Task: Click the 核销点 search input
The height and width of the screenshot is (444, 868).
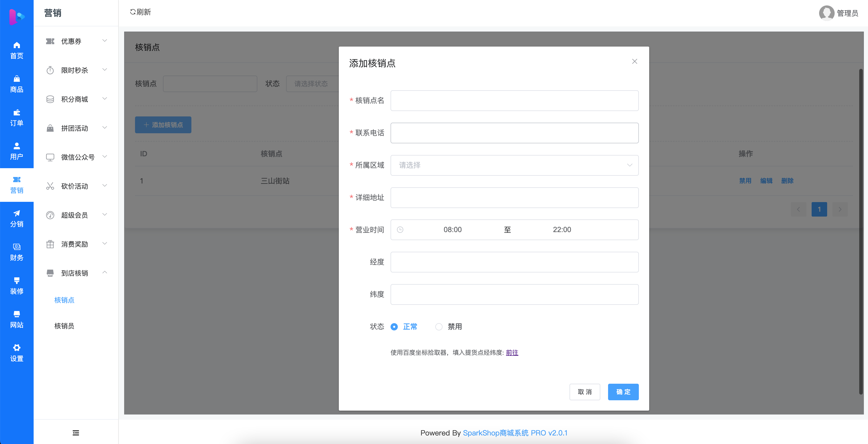Action: click(x=210, y=84)
